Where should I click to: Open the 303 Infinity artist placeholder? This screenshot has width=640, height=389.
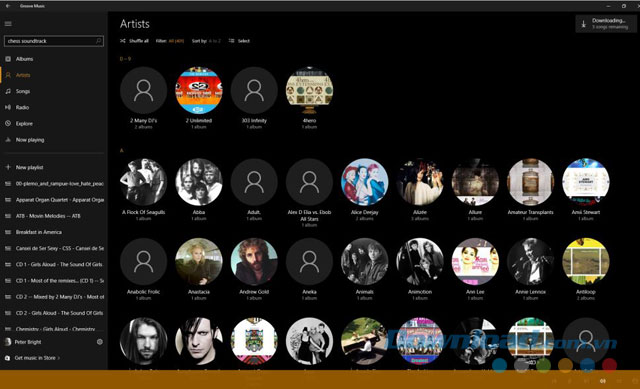[x=254, y=90]
